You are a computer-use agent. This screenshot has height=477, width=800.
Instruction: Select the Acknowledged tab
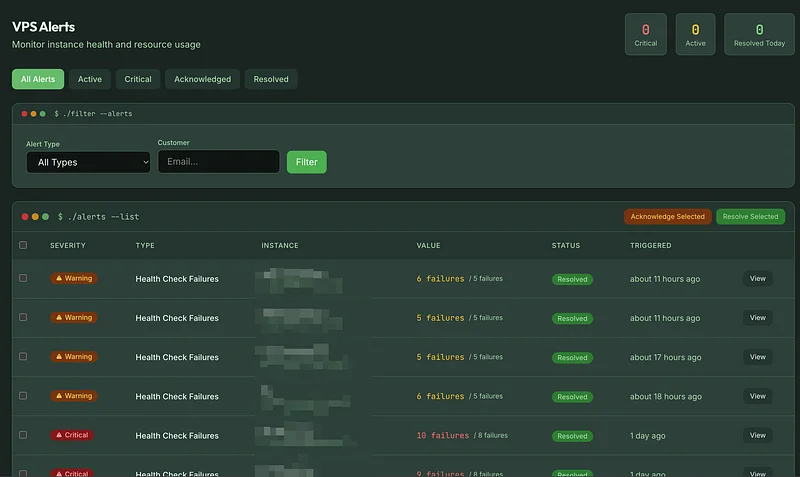(x=203, y=79)
